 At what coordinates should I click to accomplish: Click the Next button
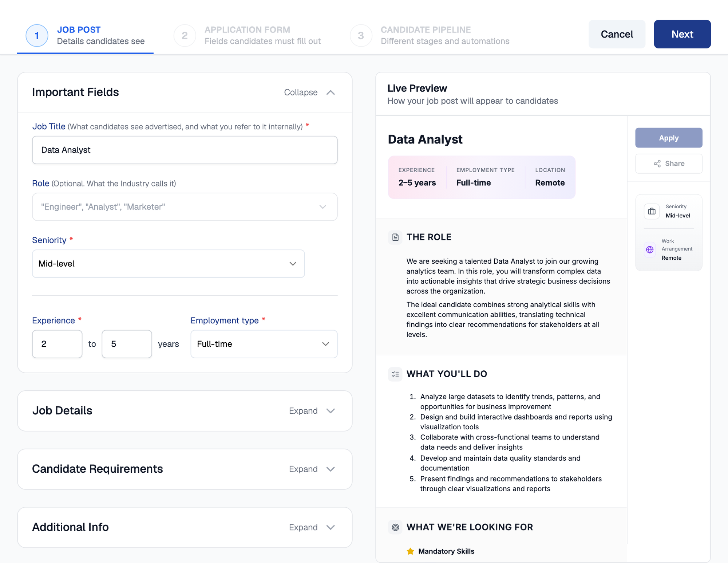[x=682, y=34]
